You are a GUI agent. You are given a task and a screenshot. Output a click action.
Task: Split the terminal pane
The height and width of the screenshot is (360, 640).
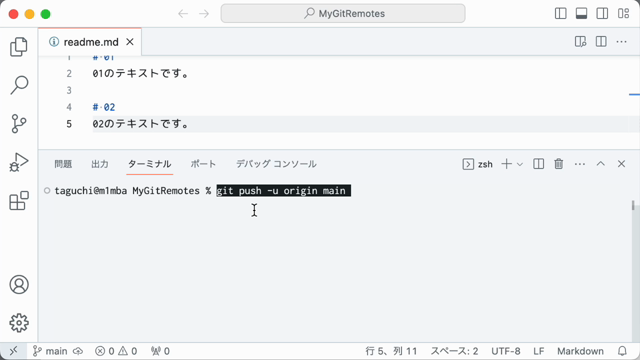point(538,164)
